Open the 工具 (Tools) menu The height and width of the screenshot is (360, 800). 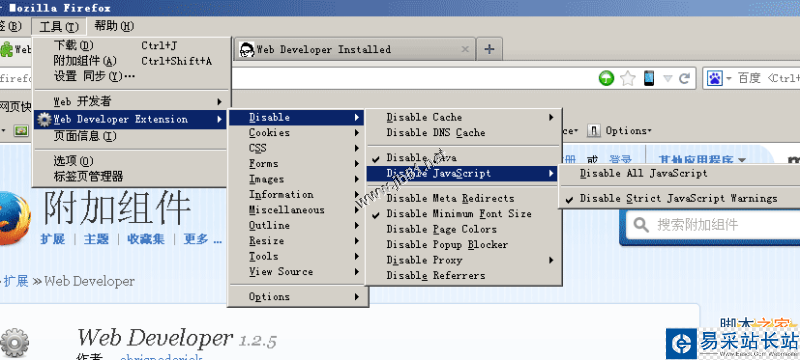(59, 27)
